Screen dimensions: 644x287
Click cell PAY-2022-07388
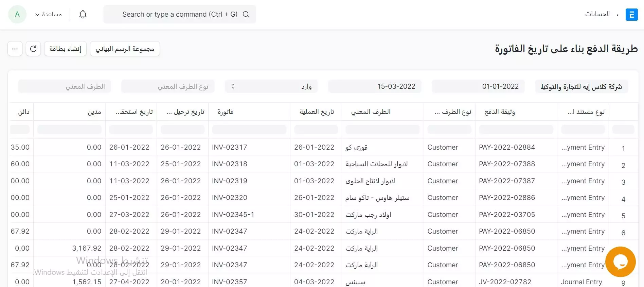[x=507, y=164]
